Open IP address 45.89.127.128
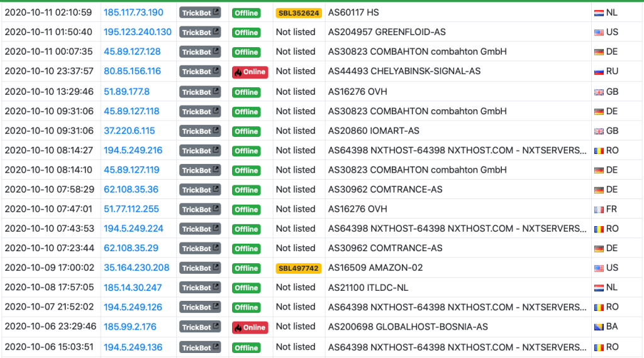 (x=132, y=52)
